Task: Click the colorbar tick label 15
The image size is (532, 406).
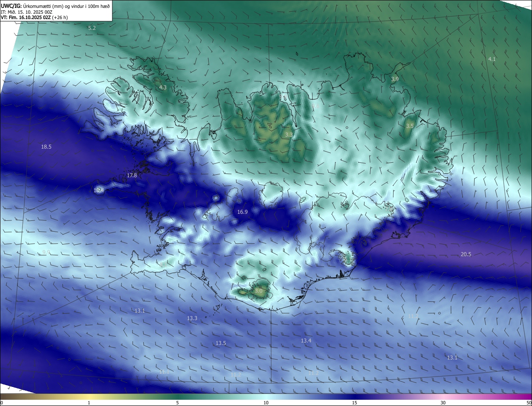Action: pyautogui.click(x=355, y=403)
